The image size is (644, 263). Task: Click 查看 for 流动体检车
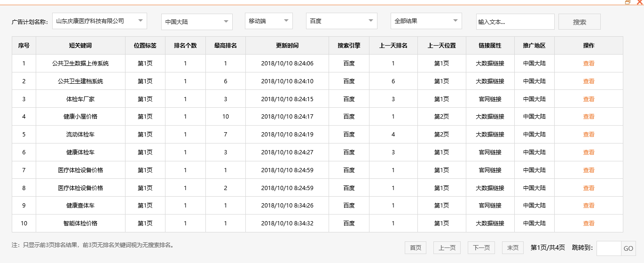tap(589, 135)
